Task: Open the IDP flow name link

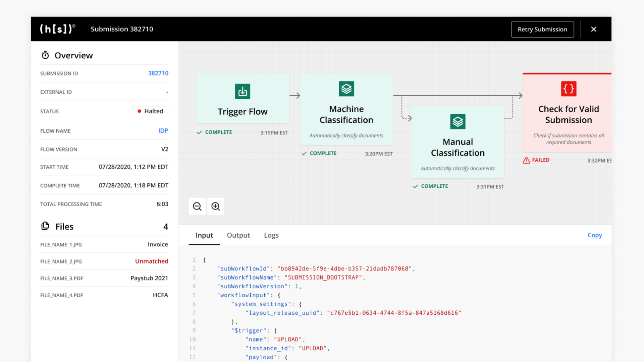Action: point(163,130)
